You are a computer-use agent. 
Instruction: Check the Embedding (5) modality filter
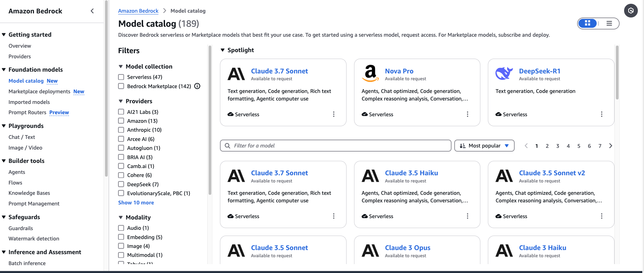coord(121,237)
